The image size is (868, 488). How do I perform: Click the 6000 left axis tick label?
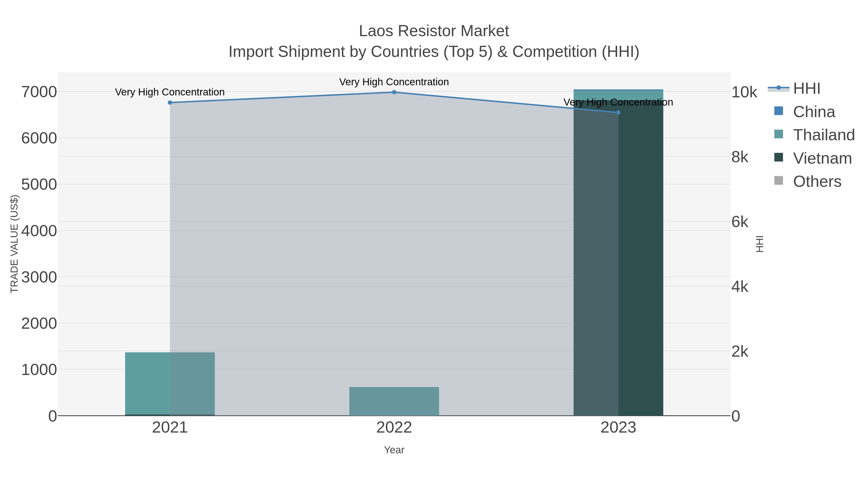tap(39, 138)
